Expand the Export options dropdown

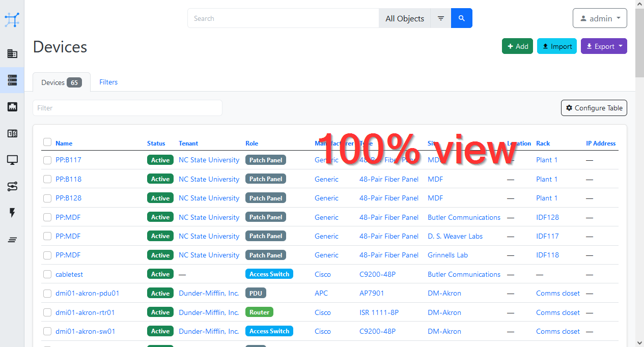604,46
